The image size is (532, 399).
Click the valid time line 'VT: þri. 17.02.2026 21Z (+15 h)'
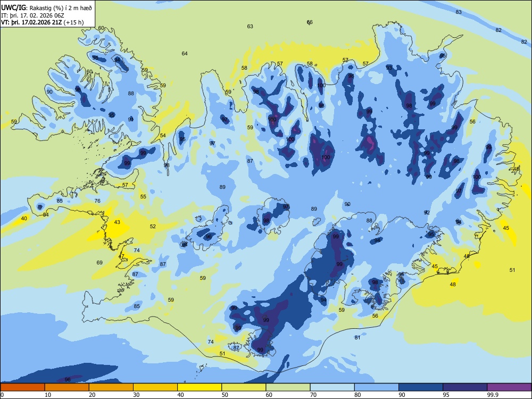tap(43, 22)
